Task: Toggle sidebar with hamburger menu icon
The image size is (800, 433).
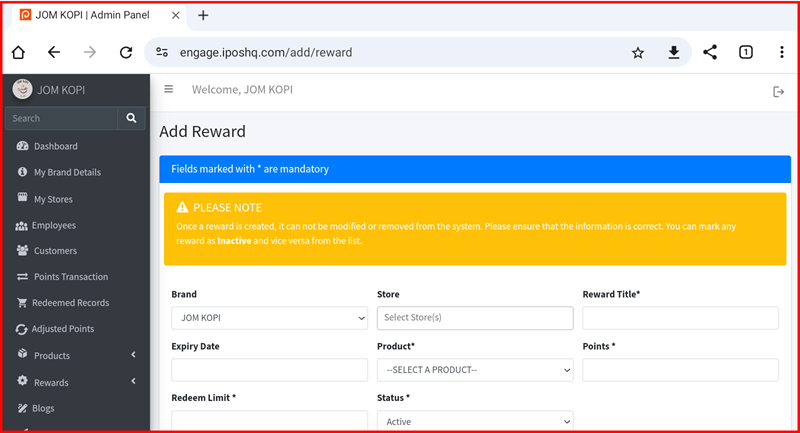Action: coord(168,90)
